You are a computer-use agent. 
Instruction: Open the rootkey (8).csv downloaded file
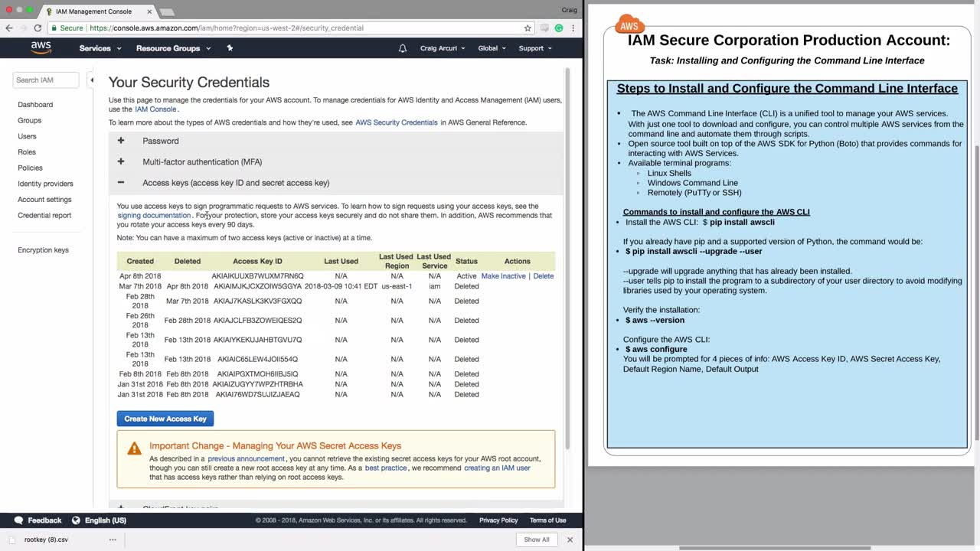pyautogui.click(x=46, y=540)
